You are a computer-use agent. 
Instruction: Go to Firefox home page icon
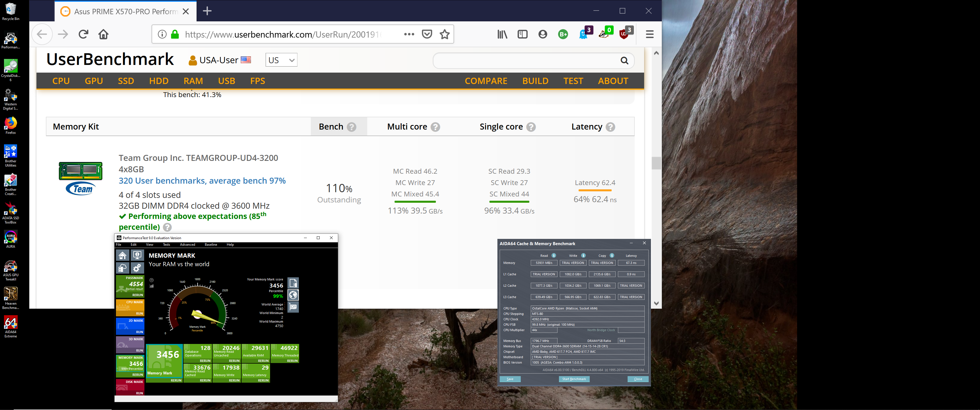[103, 34]
